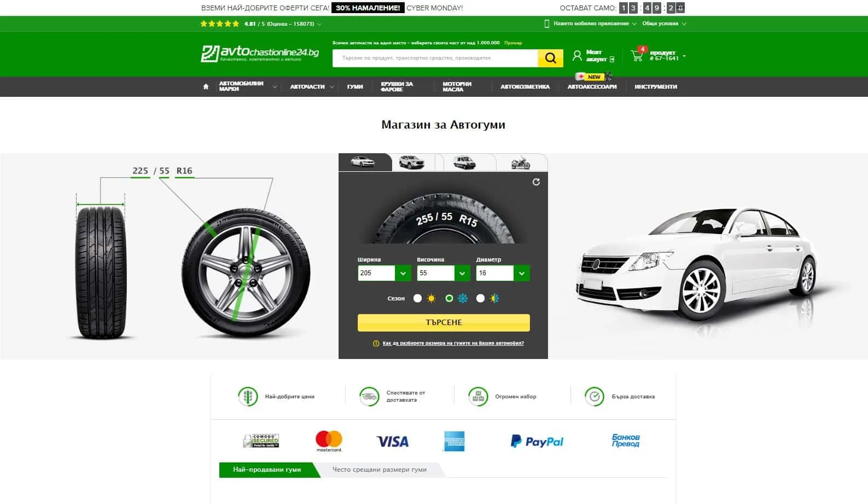Select the sedan car vehicle tab
The image size is (868, 504).
(x=365, y=163)
